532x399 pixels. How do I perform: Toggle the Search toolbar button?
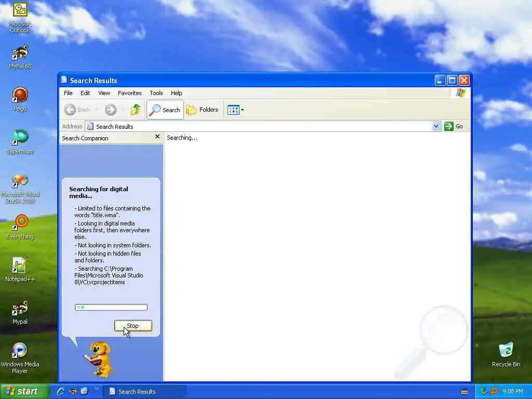pos(165,110)
